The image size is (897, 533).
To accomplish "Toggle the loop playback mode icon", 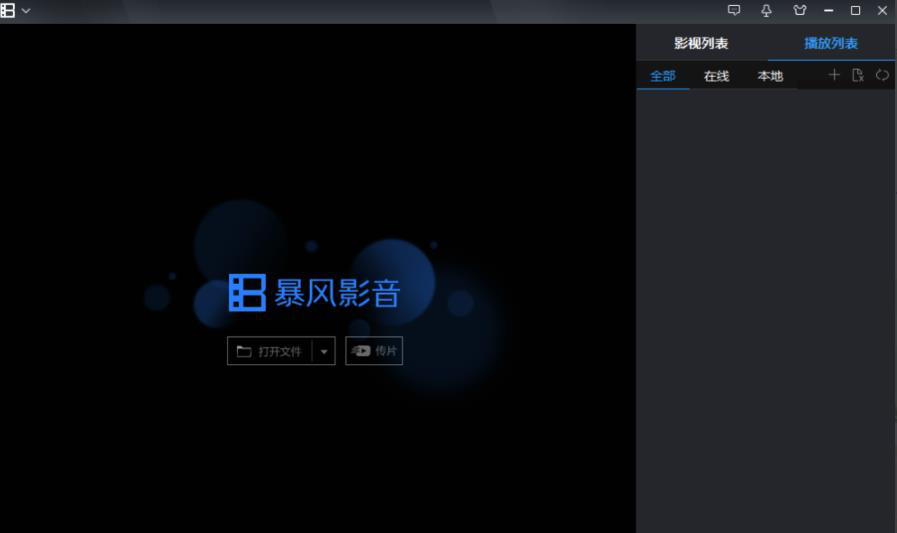I will 882,76.
